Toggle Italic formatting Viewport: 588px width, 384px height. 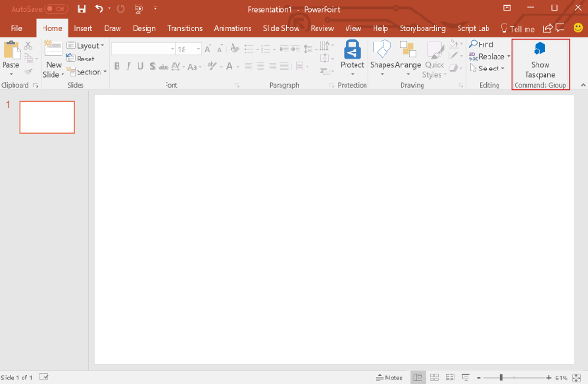128,66
